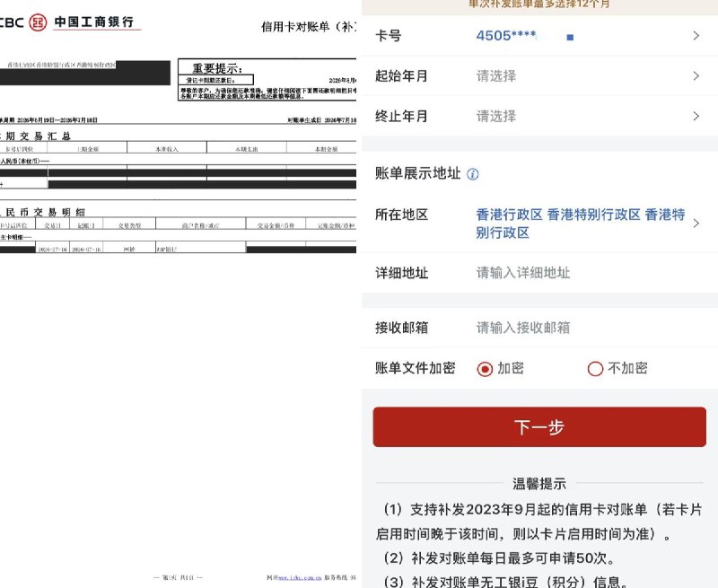Open the 起始年月 date picker

(540, 75)
